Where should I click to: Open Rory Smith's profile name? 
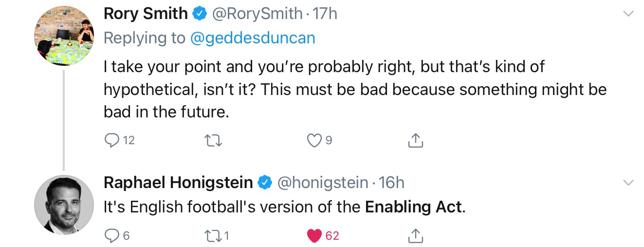pos(146,14)
